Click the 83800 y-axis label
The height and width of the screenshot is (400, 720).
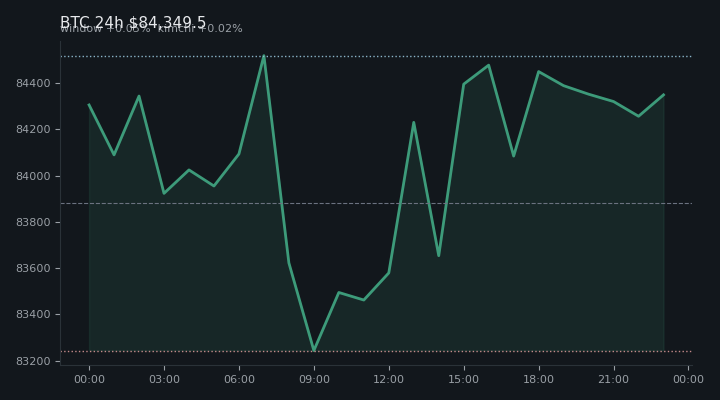(33, 222)
